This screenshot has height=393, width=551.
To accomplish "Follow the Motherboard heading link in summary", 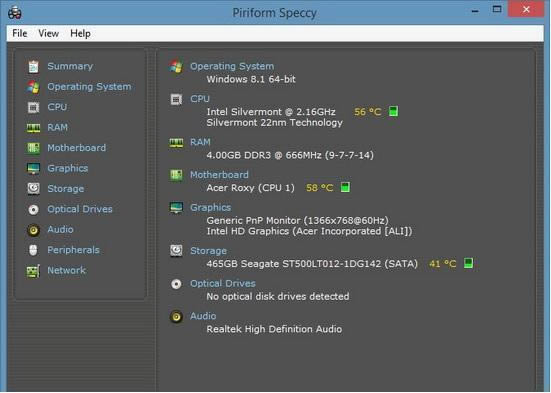I will click(x=219, y=175).
